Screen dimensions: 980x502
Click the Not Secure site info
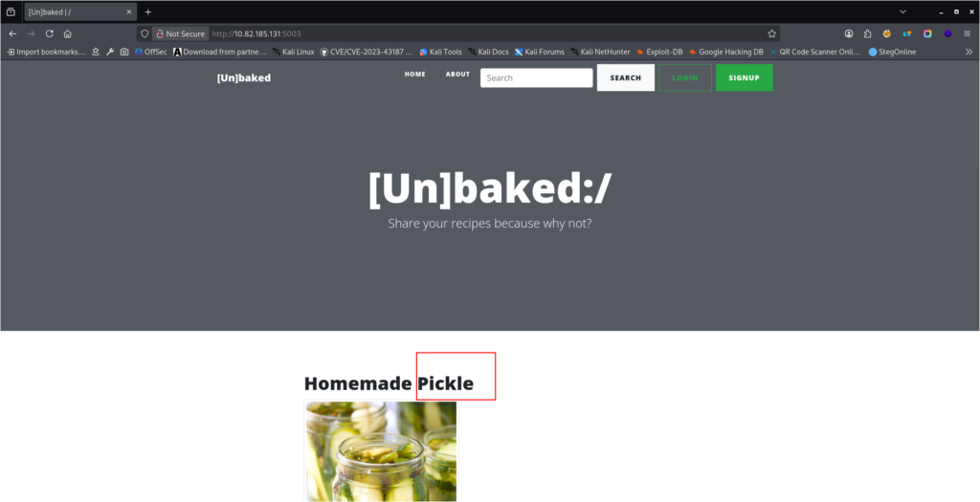[181, 33]
